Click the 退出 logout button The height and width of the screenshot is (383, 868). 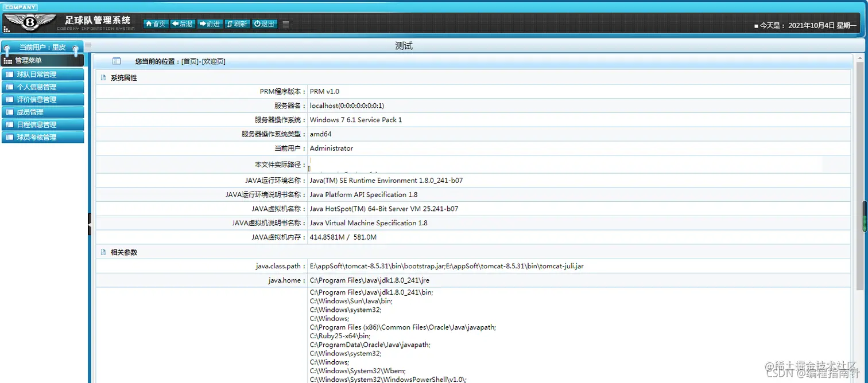264,24
